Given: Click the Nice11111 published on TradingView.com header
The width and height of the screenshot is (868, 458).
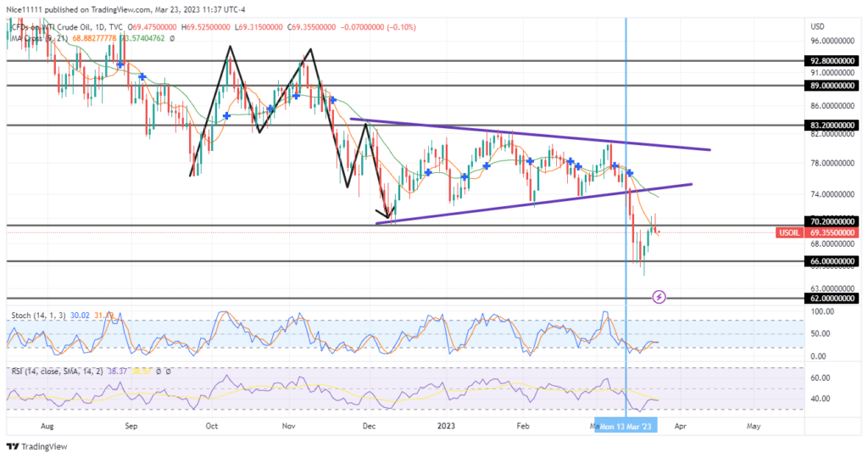Looking at the screenshot, I should click(x=125, y=9).
